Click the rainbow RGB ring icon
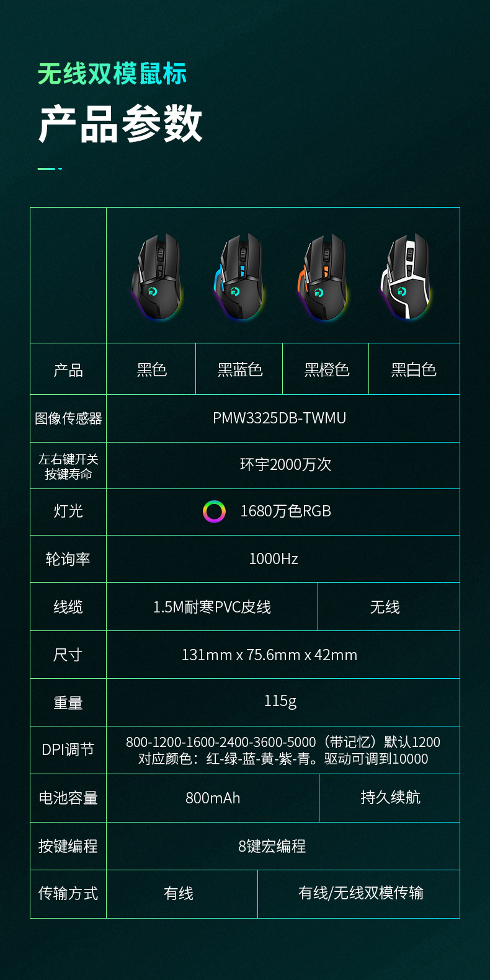The height and width of the screenshot is (980, 490). pos(214,511)
